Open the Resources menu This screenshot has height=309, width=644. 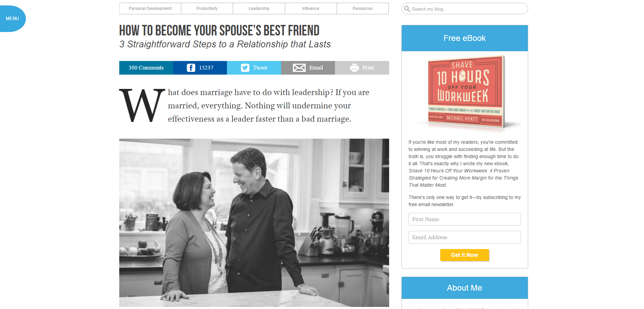(363, 9)
